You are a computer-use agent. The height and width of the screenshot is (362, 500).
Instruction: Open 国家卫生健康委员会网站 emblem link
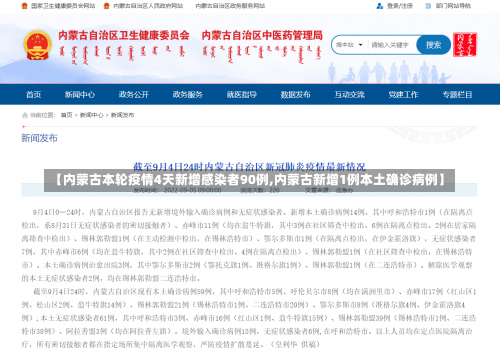click(x=24, y=6)
